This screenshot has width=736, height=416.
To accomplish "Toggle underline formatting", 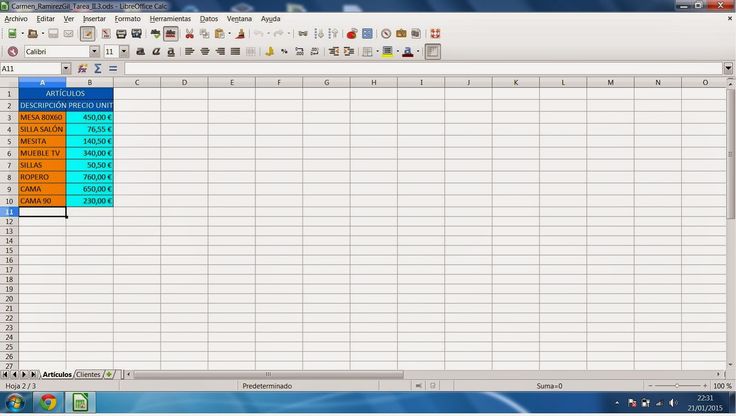I will tap(171, 52).
